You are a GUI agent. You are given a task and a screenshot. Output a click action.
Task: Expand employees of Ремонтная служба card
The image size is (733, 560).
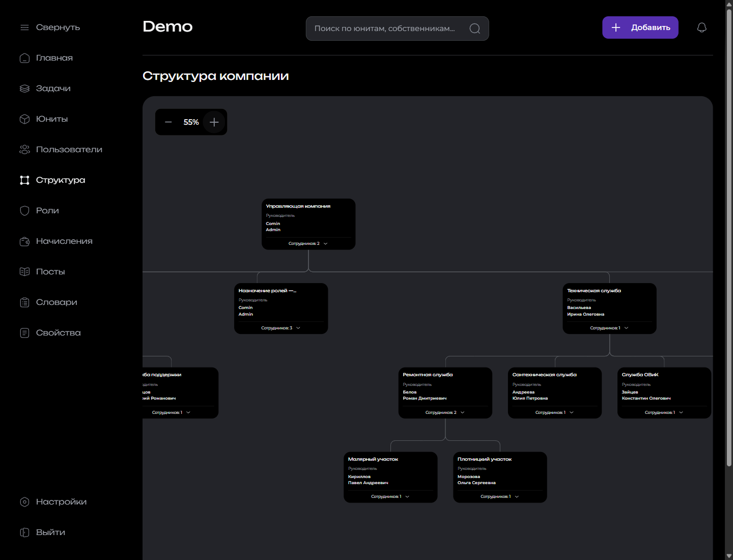pyautogui.click(x=445, y=412)
